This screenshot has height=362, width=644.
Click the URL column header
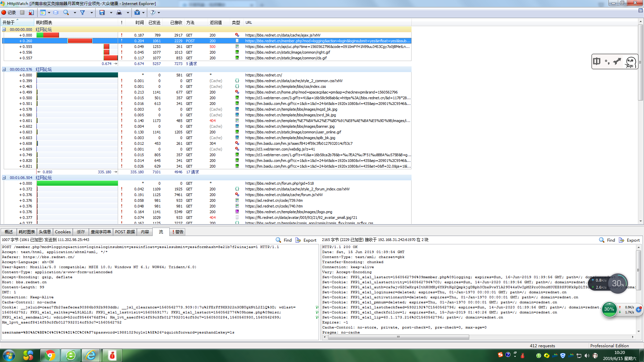click(249, 22)
